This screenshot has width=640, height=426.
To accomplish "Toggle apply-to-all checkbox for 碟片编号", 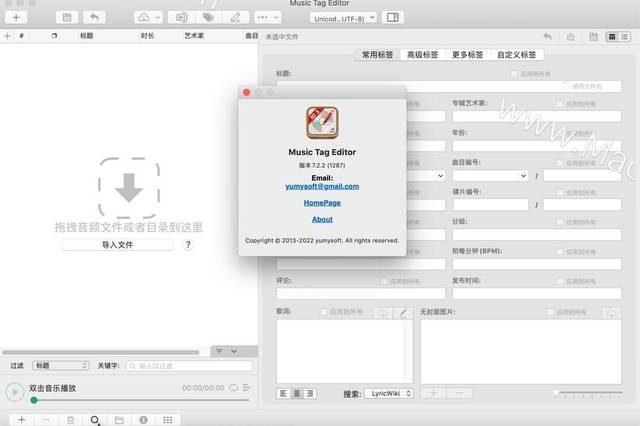I will [x=560, y=193].
